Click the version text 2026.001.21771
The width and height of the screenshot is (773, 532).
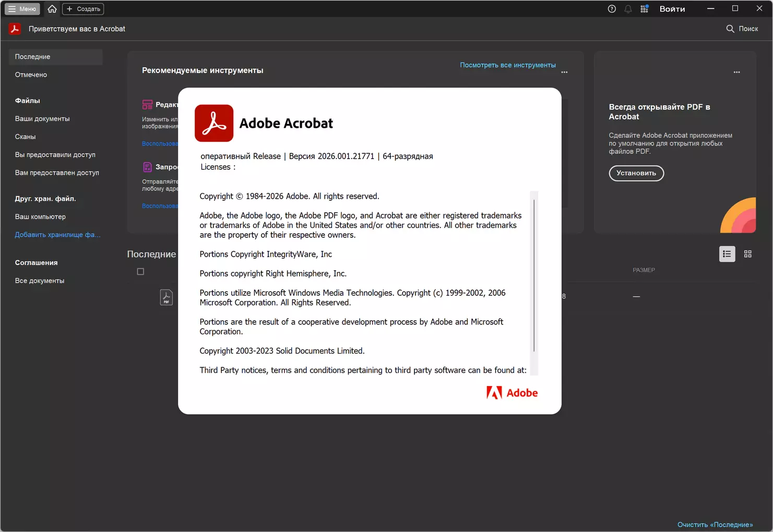346,156
